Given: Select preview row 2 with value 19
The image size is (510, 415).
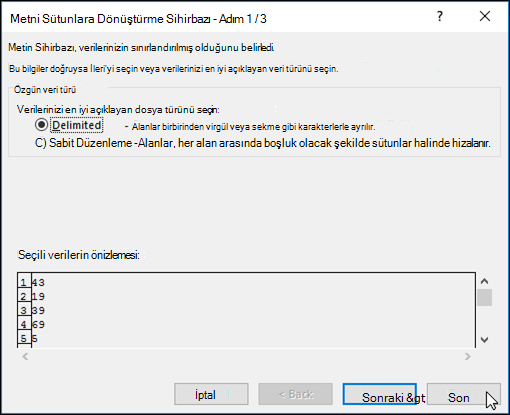Looking at the screenshot, I should 246,296.
